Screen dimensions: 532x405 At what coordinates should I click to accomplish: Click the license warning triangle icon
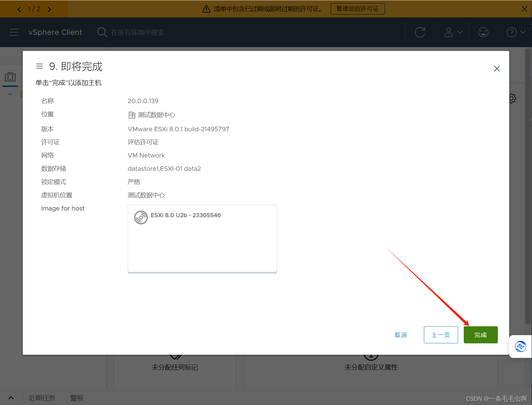pyautogui.click(x=206, y=9)
